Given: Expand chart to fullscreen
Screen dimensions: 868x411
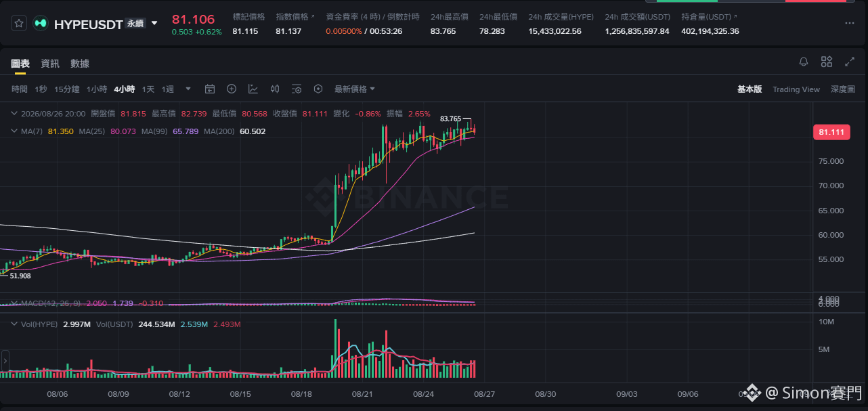Looking at the screenshot, I should pyautogui.click(x=850, y=62).
